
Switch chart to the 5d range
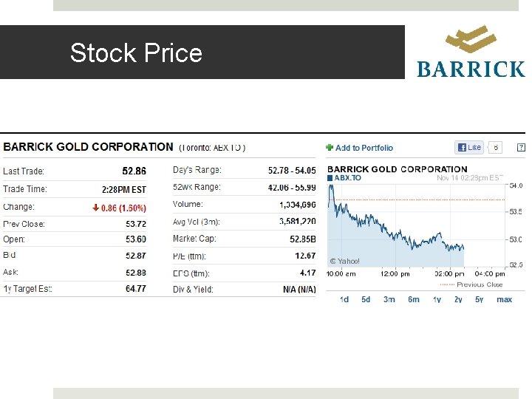pyautogui.click(x=366, y=299)
